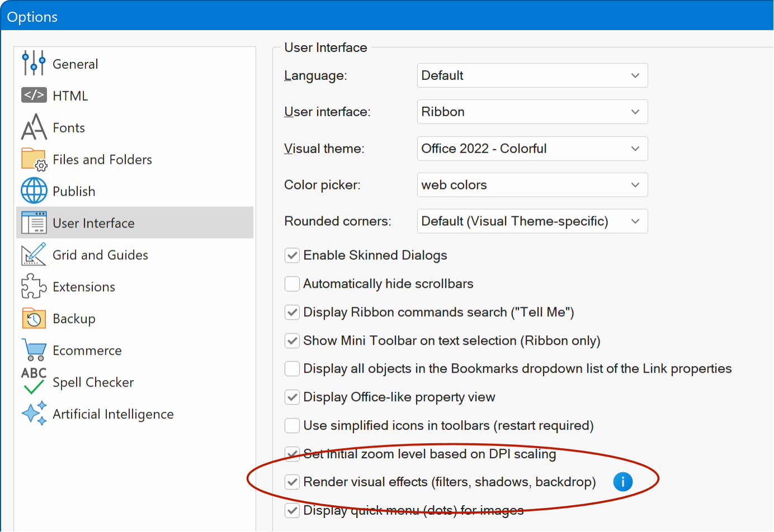Select the HTML code tag icon
Screen dimensions: 774x532
coord(34,95)
